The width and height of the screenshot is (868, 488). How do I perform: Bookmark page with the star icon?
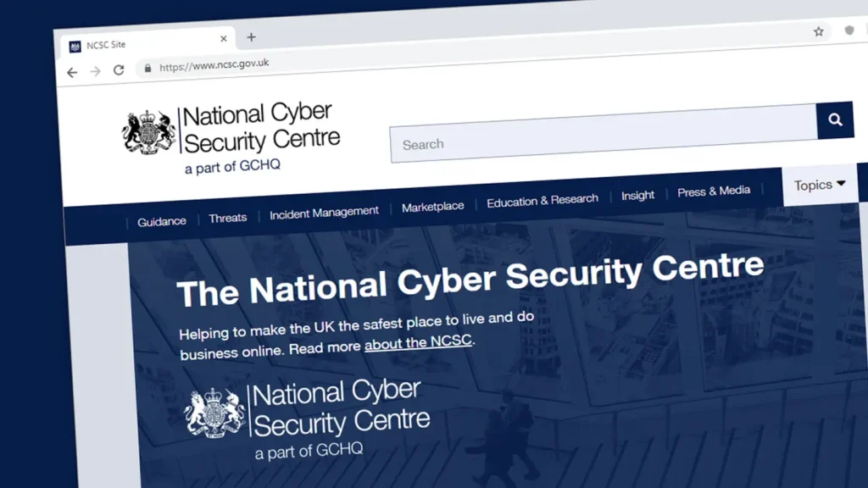pyautogui.click(x=819, y=32)
